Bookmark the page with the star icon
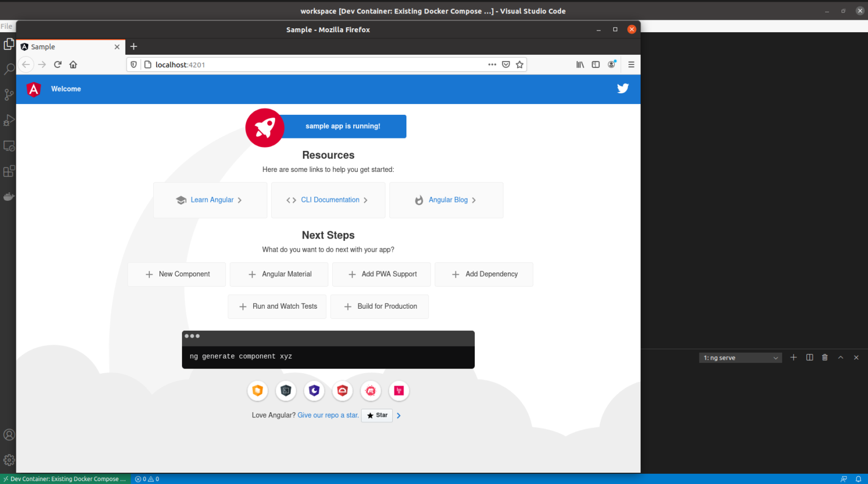This screenshot has width=868, height=484. (519, 64)
